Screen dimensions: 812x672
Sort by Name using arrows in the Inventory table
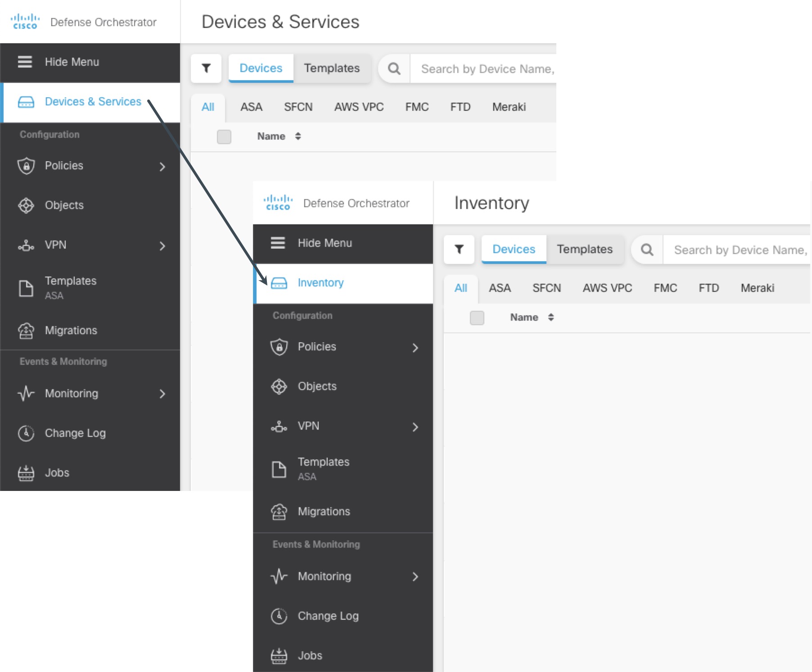(x=550, y=318)
